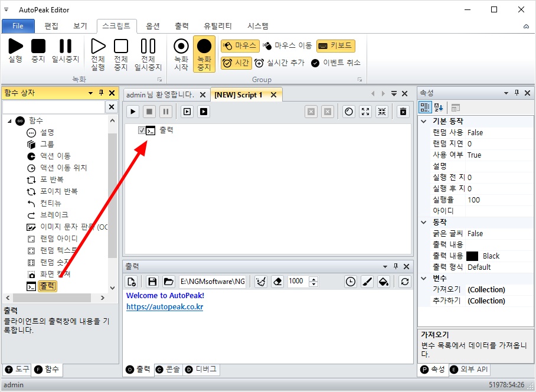536x392 pixels.
Task: Select the 출력 function in tree
Action: pos(47,286)
